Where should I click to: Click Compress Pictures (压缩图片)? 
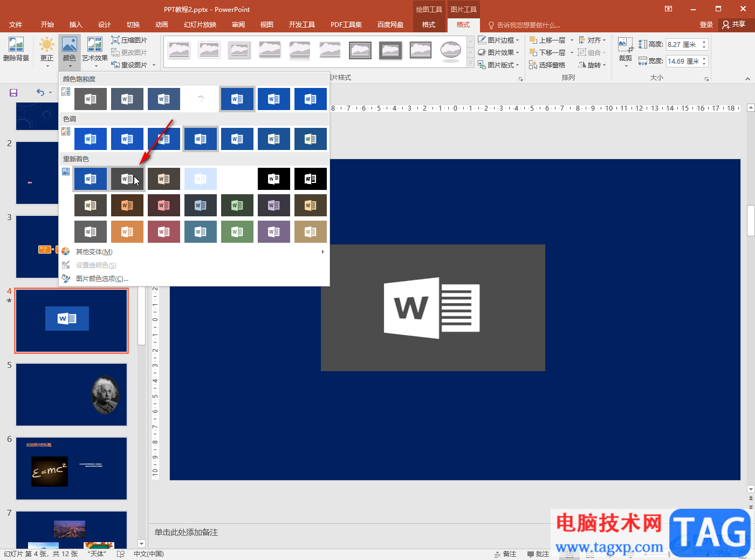tap(129, 40)
